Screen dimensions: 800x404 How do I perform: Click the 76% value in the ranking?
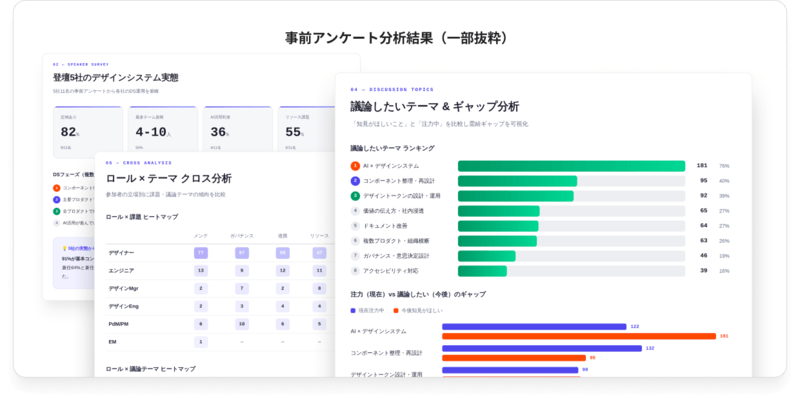pos(724,166)
